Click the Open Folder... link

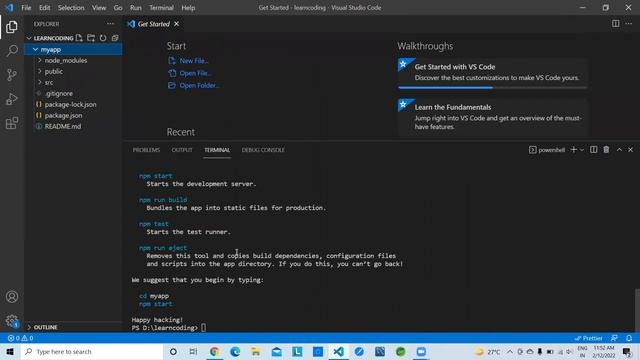[193, 85]
